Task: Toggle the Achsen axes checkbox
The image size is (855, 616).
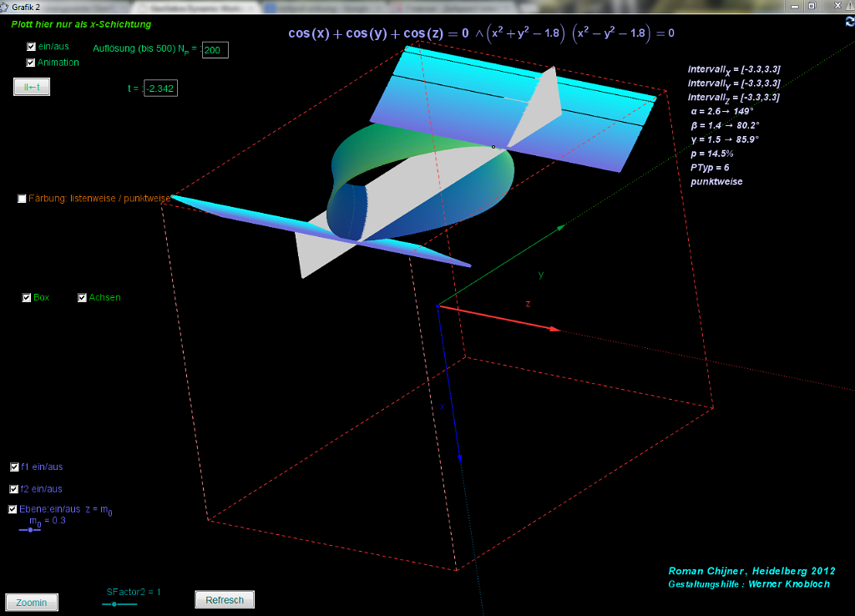Action: click(83, 298)
